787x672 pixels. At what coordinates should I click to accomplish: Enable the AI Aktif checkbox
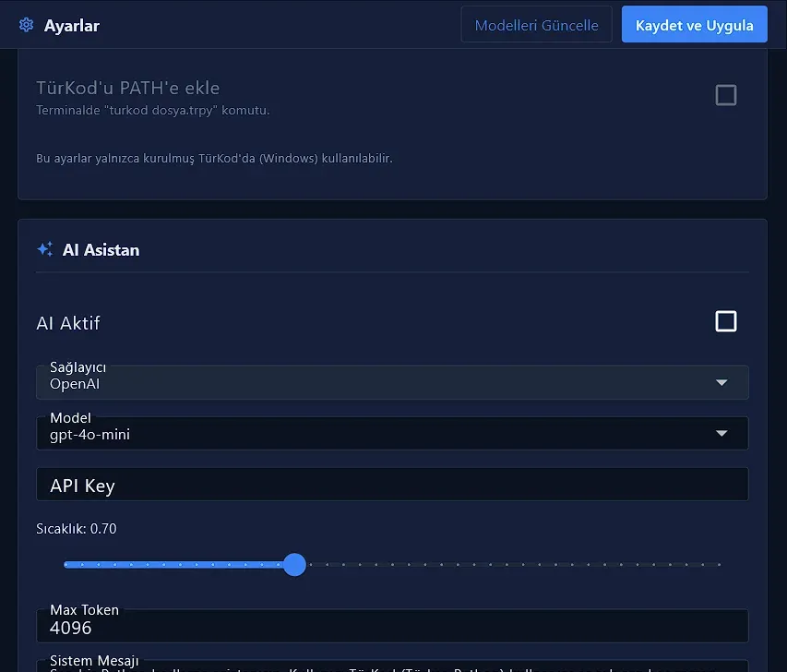point(726,321)
